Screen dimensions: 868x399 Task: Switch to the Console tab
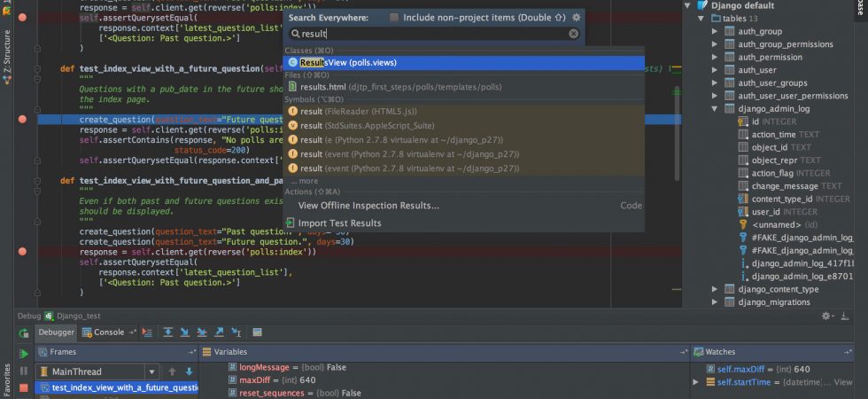103,332
